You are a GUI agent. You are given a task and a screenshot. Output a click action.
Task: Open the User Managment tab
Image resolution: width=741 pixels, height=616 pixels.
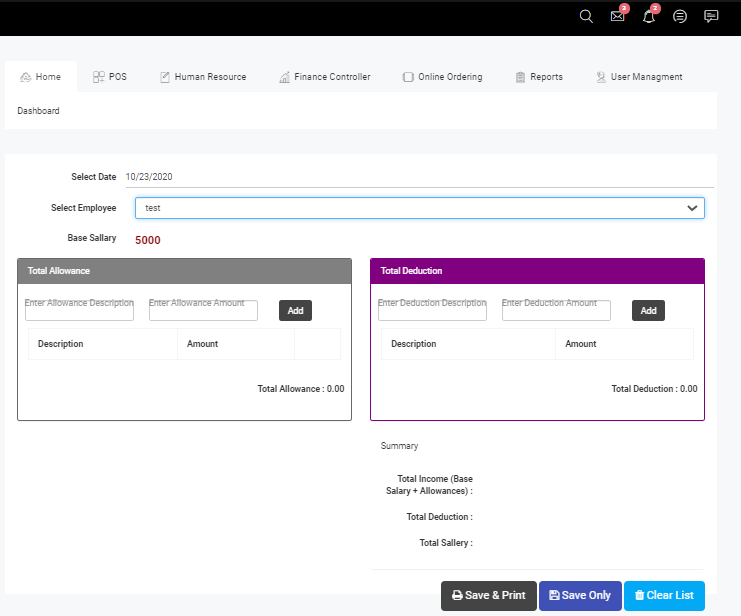click(639, 77)
